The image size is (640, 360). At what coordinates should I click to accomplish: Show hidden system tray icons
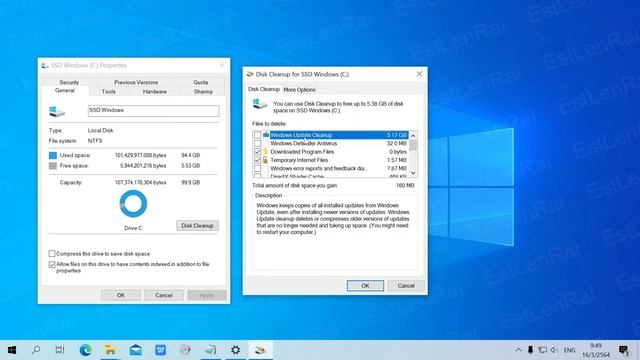(x=518, y=350)
